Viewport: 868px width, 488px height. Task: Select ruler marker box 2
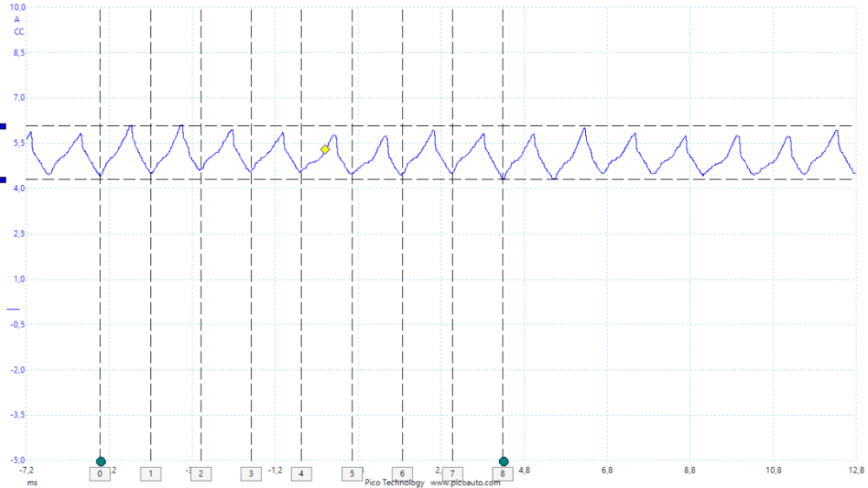point(201,474)
